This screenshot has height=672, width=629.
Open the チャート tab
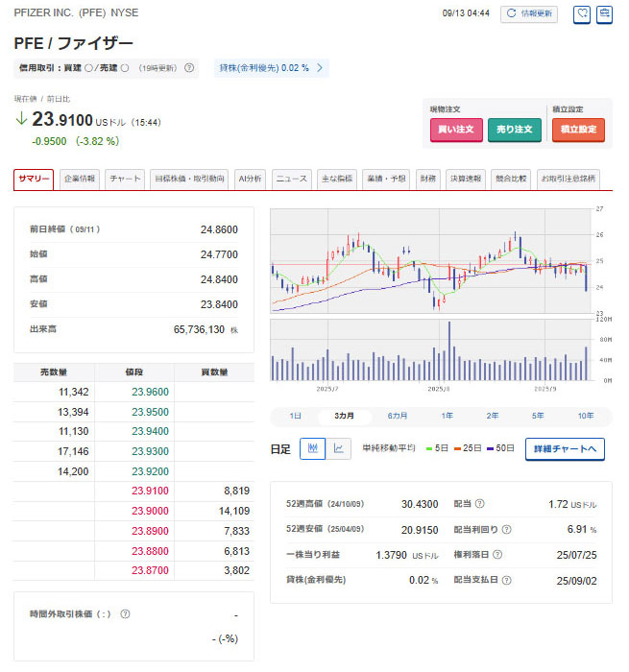pos(125,179)
